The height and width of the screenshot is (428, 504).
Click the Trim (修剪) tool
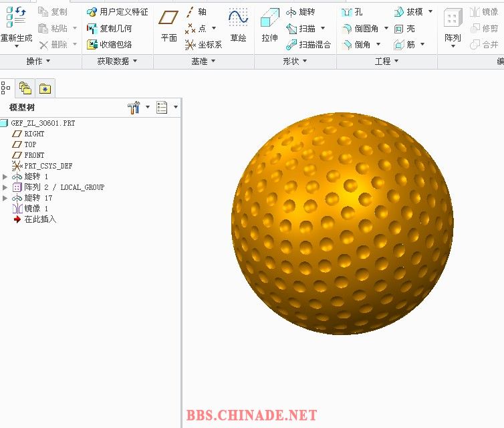coord(484,28)
